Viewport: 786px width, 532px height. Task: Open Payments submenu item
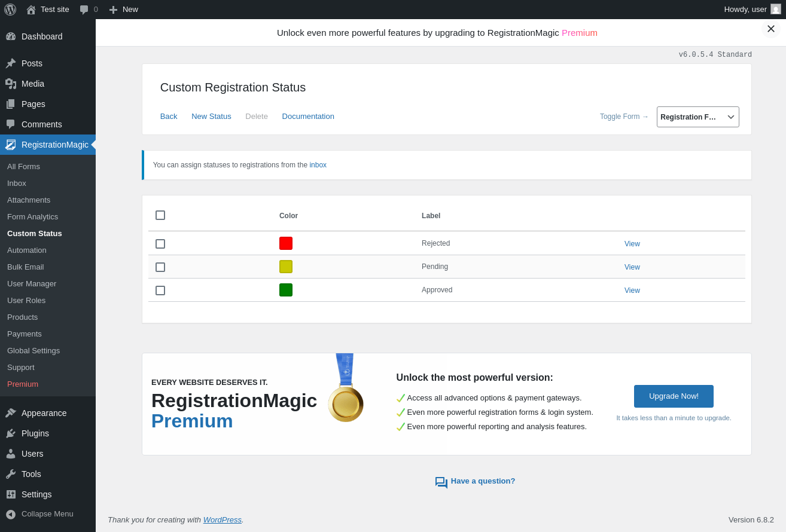(25, 334)
